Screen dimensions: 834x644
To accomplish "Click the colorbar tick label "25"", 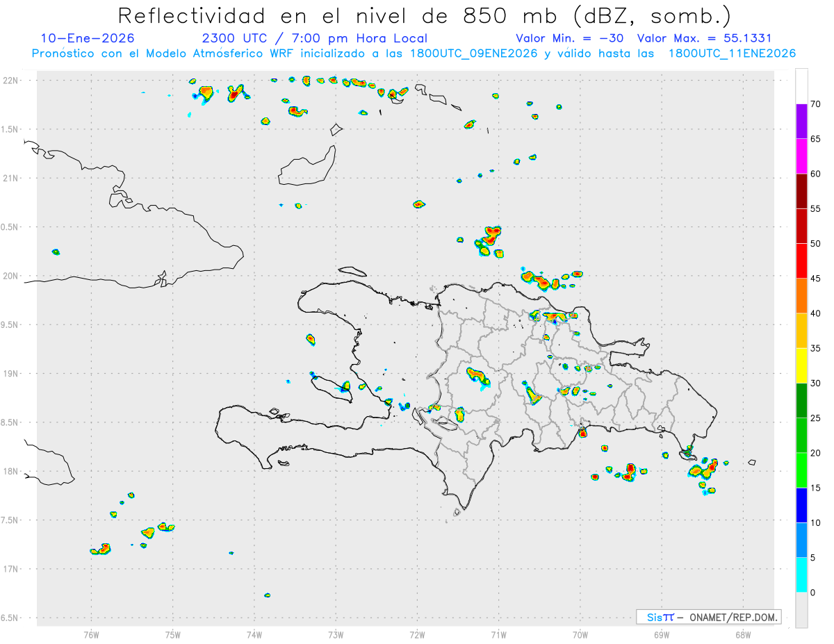I will click(x=815, y=418).
